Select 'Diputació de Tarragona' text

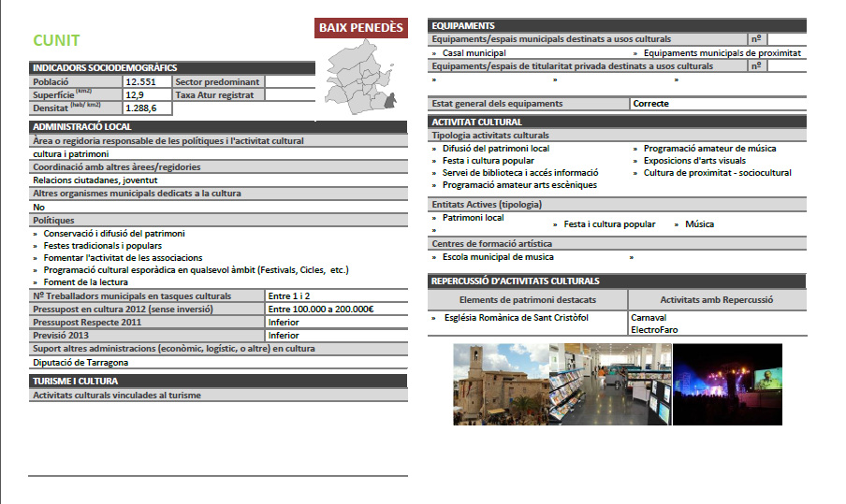click(x=80, y=362)
